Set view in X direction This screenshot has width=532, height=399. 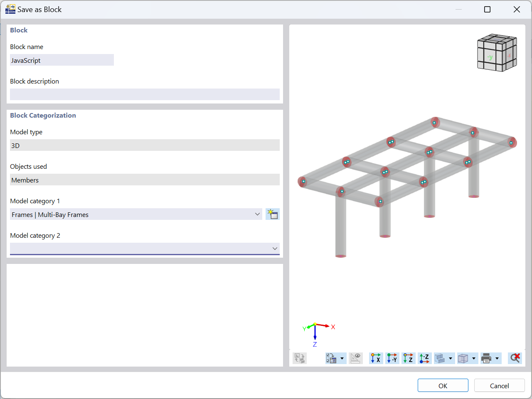[x=376, y=358]
